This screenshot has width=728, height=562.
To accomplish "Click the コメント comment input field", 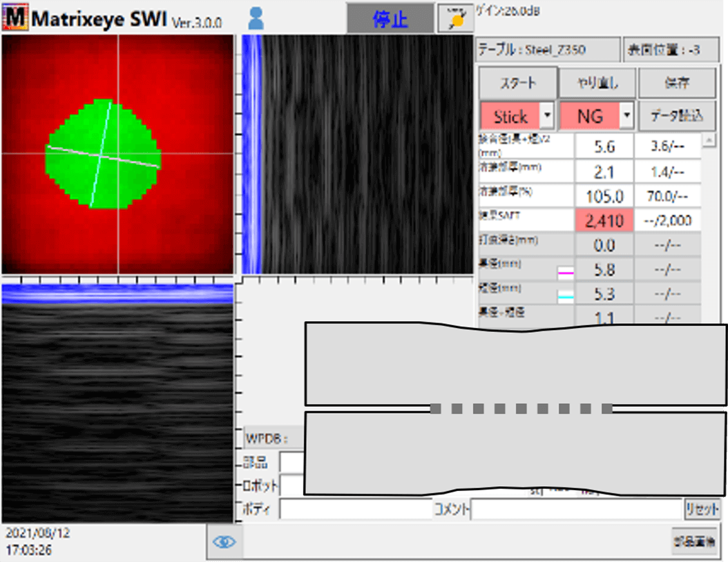I will 577,510.
